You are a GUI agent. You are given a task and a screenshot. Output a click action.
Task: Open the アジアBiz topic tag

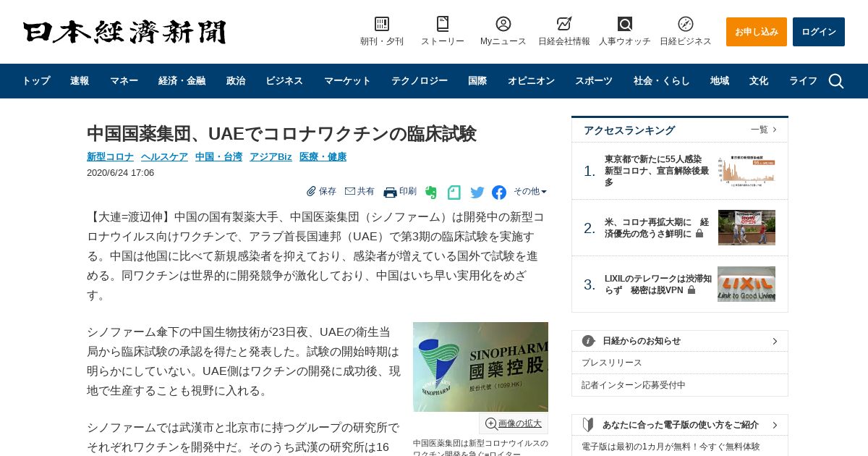point(271,156)
